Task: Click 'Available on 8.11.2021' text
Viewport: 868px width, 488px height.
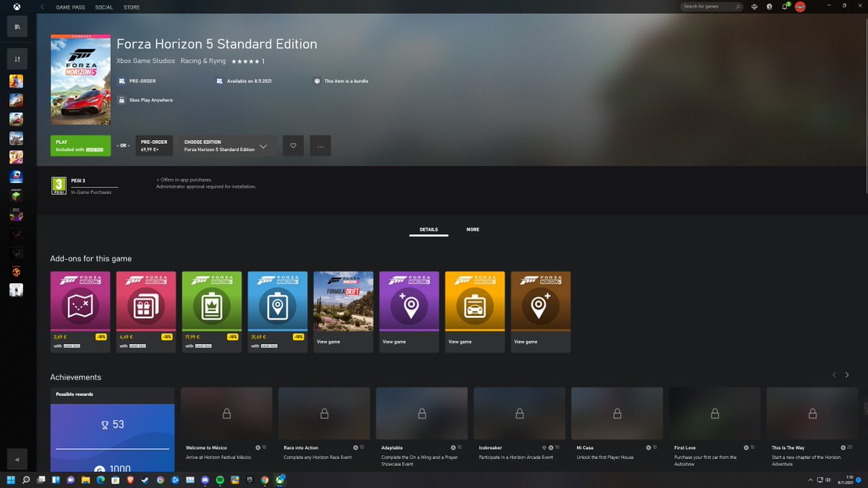Action: coord(248,81)
